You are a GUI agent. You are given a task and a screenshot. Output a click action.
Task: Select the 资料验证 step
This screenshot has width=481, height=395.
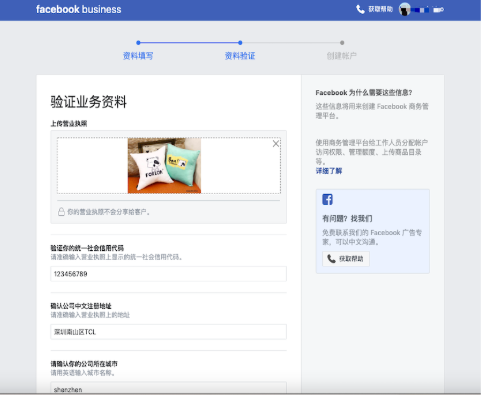240,56
